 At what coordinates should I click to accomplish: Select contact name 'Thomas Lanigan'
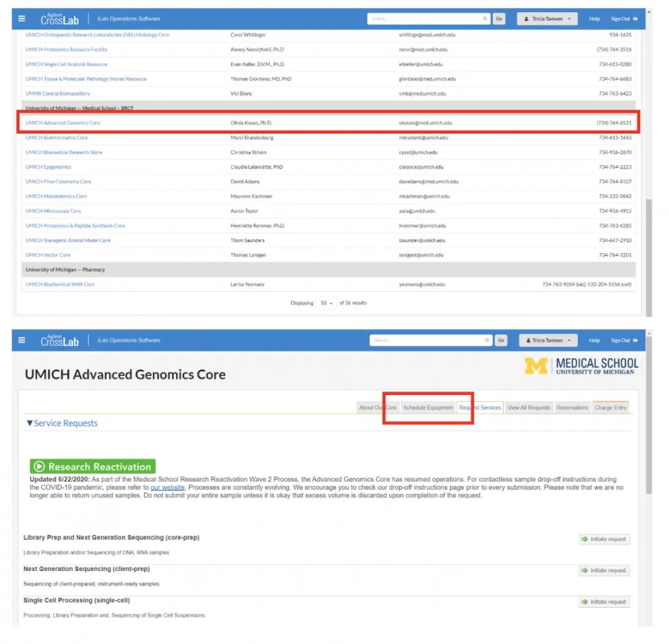click(248, 255)
